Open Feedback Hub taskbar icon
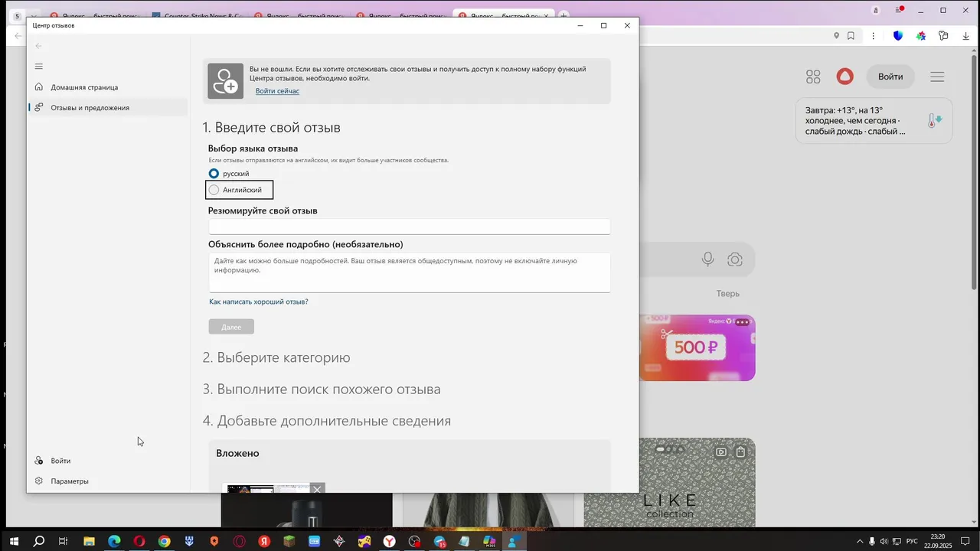 click(x=514, y=541)
